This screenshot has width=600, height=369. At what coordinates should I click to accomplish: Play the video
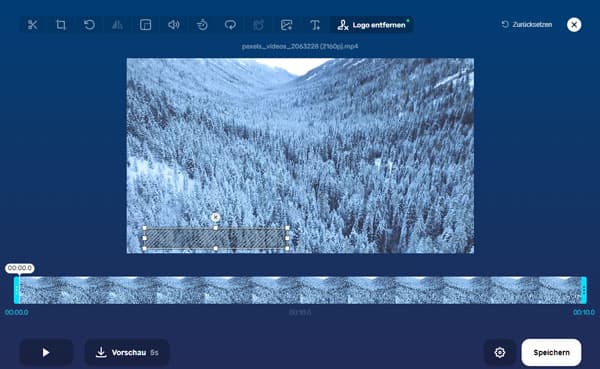(x=46, y=352)
